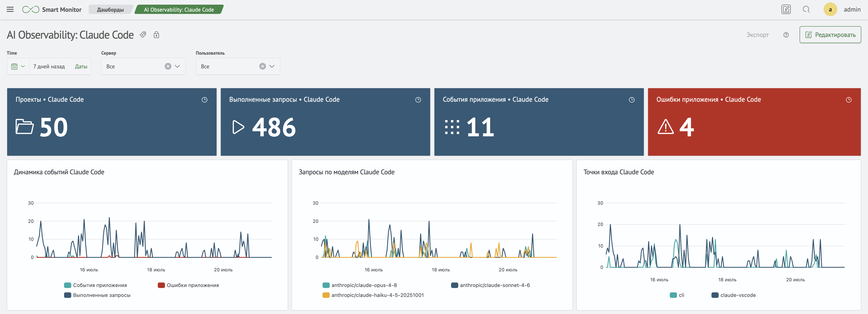Expand the Пользователь dropdown
Screen dimensions: 868x314
(x=272, y=66)
